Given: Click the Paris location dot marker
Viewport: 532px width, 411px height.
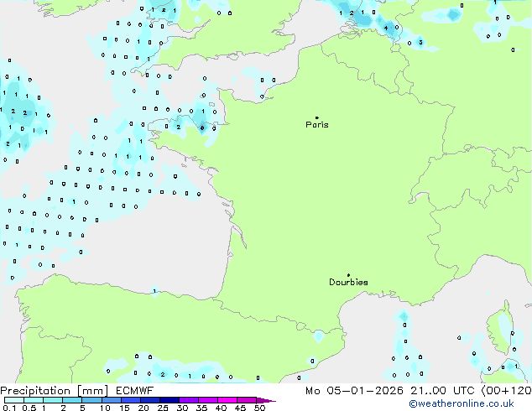Looking at the screenshot, I should pyautogui.click(x=317, y=117).
